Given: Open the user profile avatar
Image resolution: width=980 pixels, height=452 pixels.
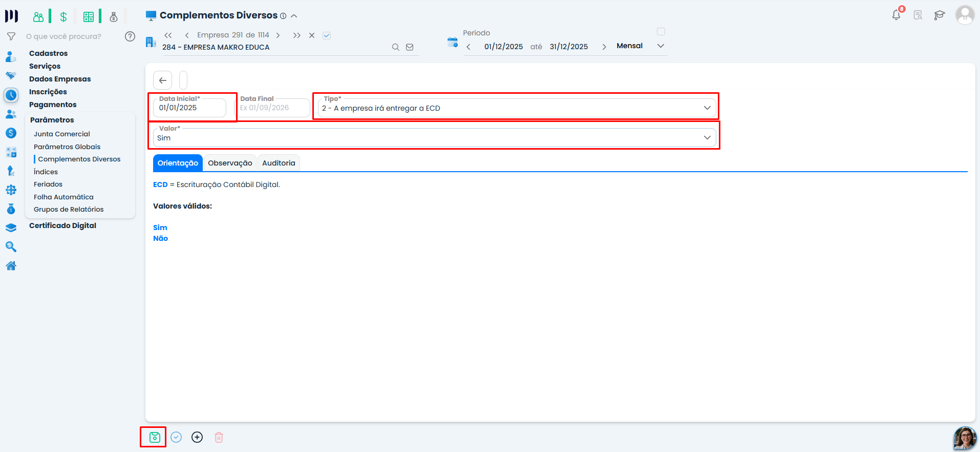Looking at the screenshot, I should tap(965, 15).
